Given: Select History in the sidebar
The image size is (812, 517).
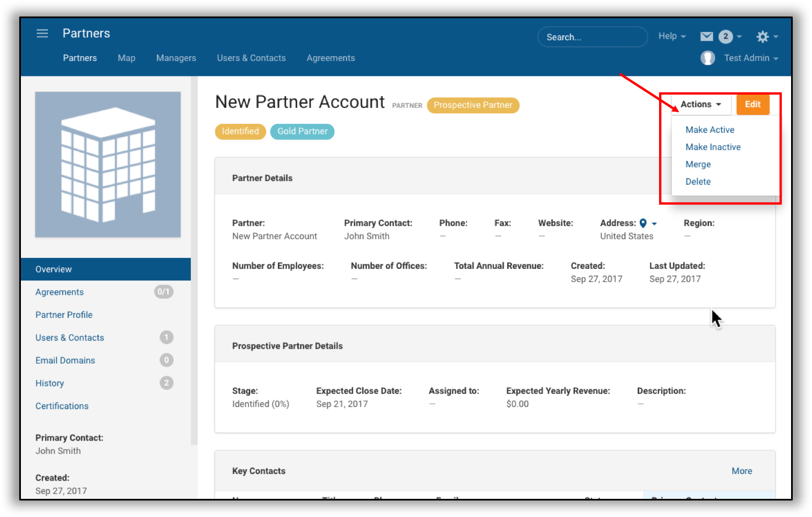Looking at the screenshot, I should [x=50, y=383].
